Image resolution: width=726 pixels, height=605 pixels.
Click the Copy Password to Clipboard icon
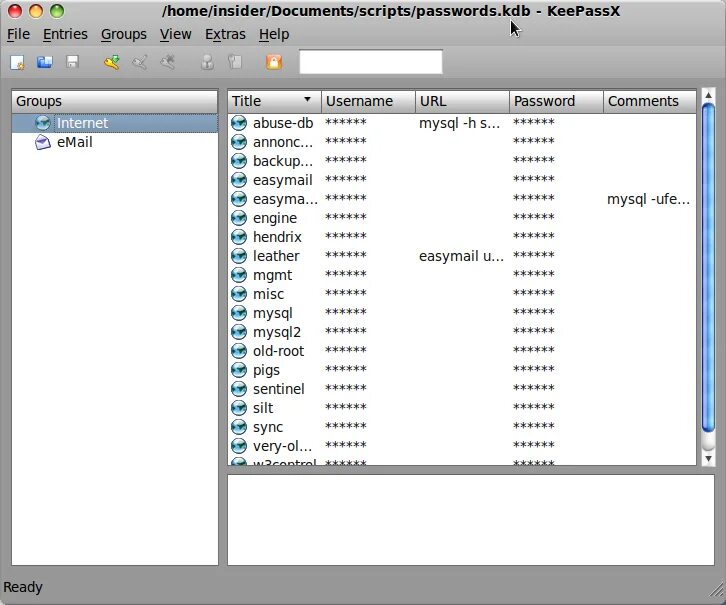[235, 62]
